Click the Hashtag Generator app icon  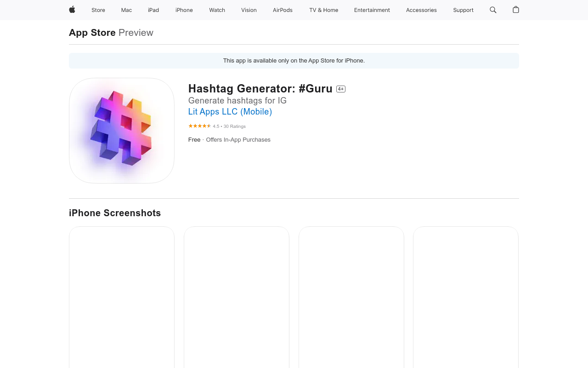tap(122, 131)
